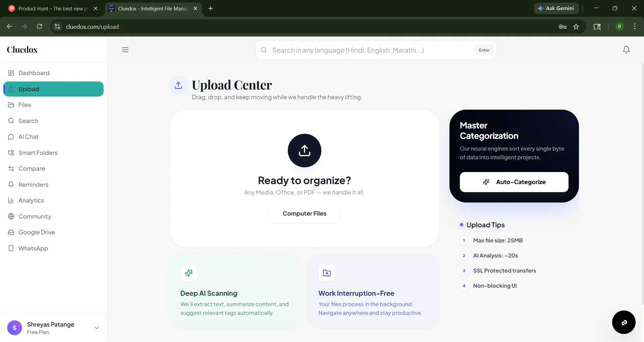Screen dimensions: 644x342
Task: Open Chrome profile avatar B
Action: 620,26
